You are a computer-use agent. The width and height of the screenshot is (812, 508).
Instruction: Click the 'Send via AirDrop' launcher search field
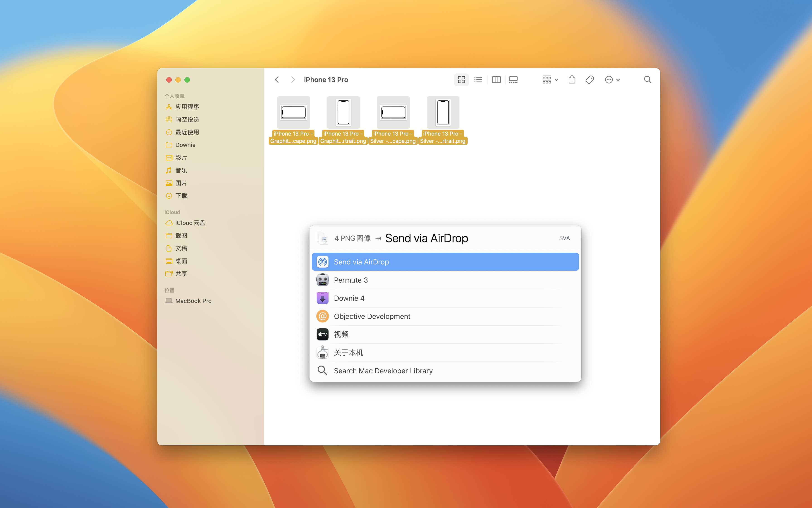(426, 238)
